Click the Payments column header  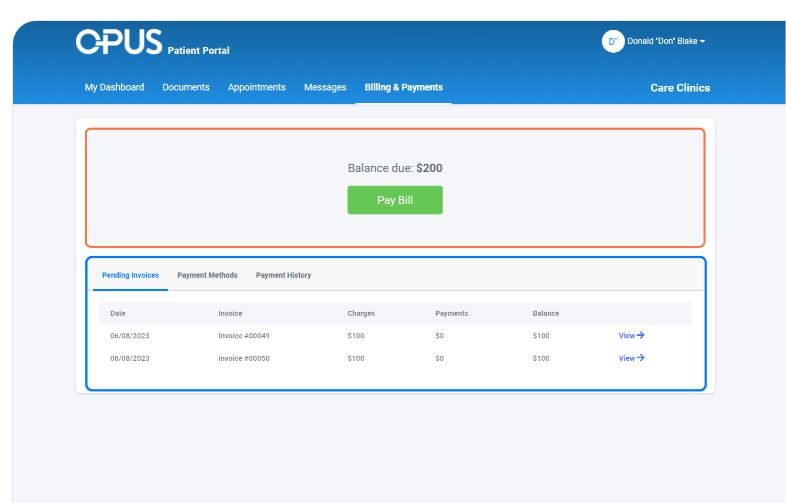452,313
